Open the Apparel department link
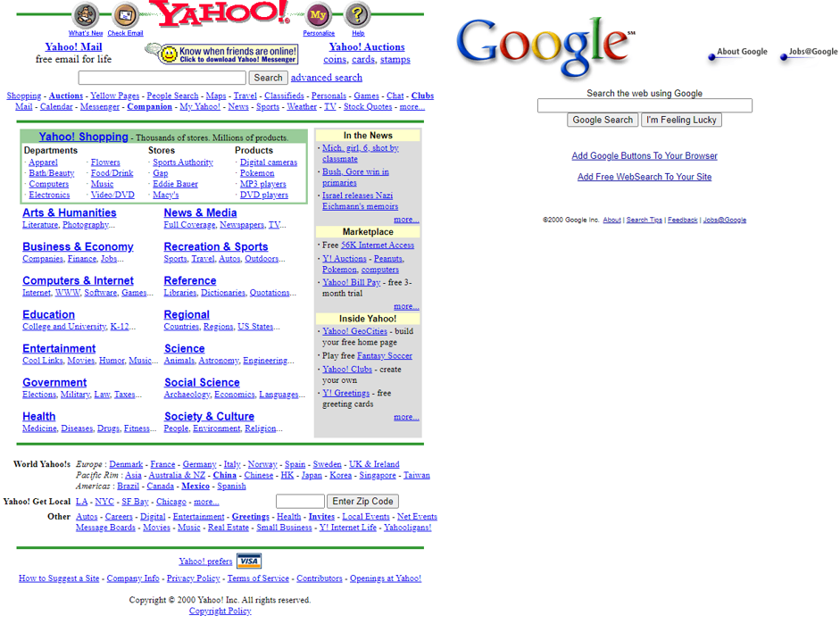The width and height of the screenshot is (840, 624). (x=43, y=162)
